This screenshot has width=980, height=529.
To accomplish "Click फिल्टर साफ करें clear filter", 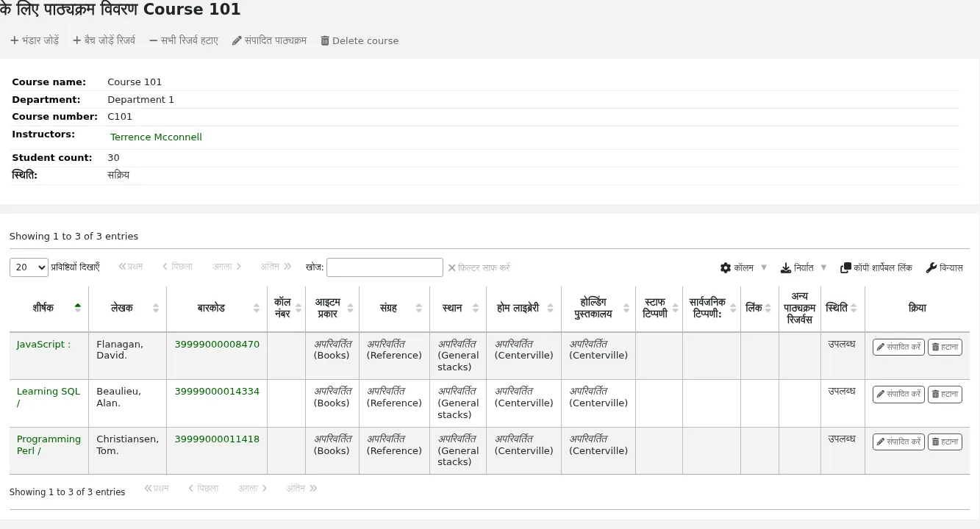I will pyautogui.click(x=479, y=267).
